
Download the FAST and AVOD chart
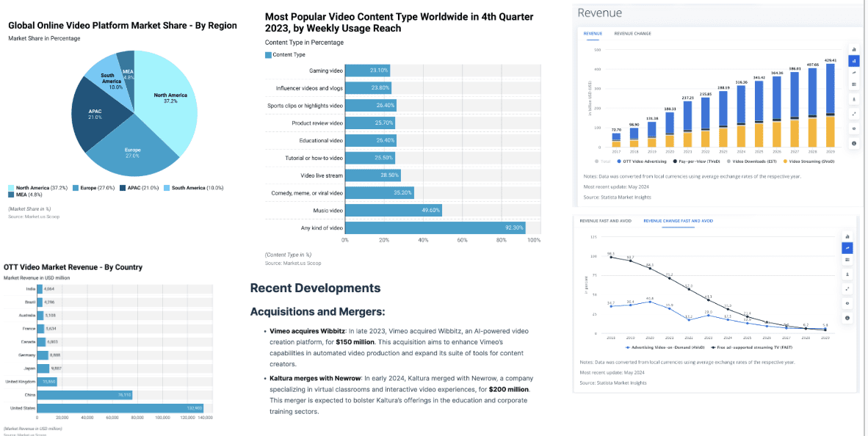tap(847, 274)
